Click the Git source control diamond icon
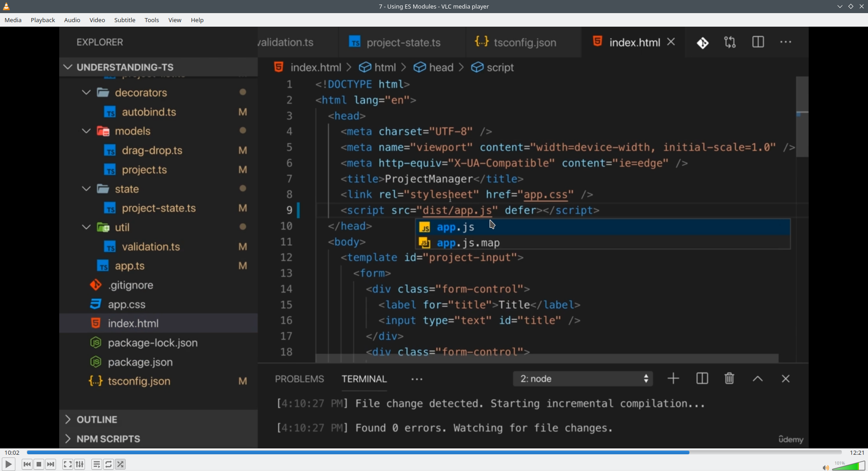The image size is (868, 471). point(703,43)
